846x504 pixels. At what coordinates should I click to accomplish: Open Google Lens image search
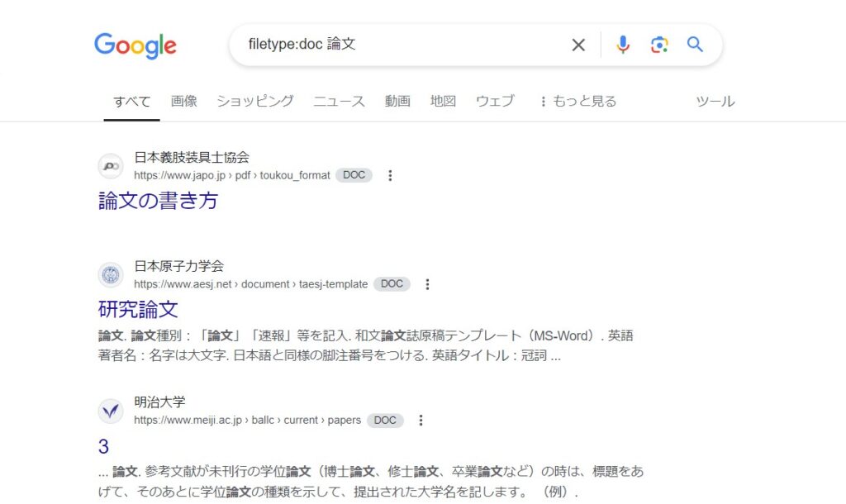[659, 45]
